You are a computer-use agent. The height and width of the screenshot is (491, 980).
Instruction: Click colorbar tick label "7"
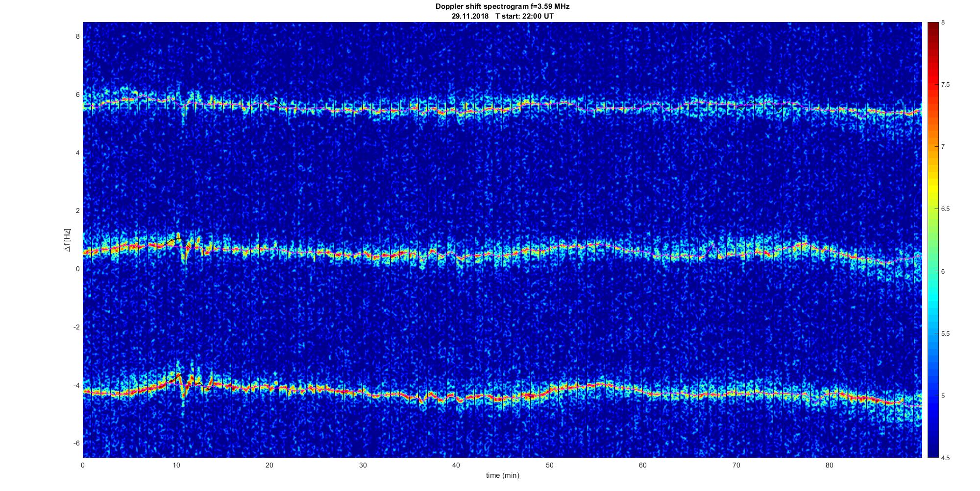click(943, 147)
